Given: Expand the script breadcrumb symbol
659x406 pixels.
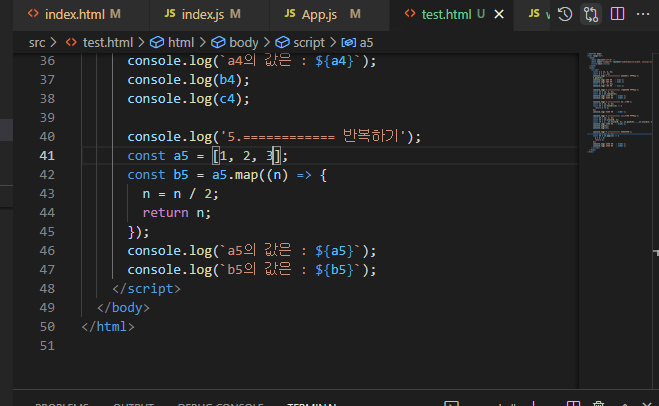Looking at the screenshot, I should (x=300, y=42).
